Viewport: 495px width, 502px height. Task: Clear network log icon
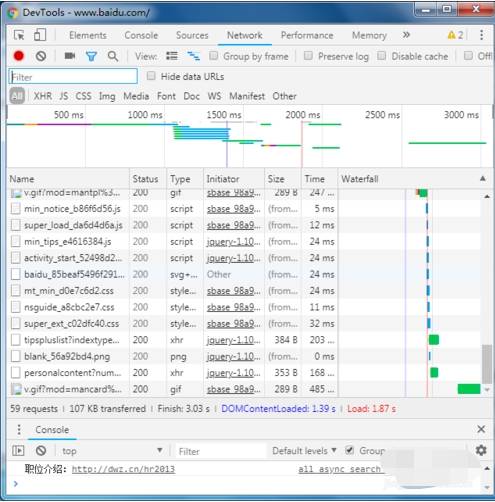tap(41, 56)
